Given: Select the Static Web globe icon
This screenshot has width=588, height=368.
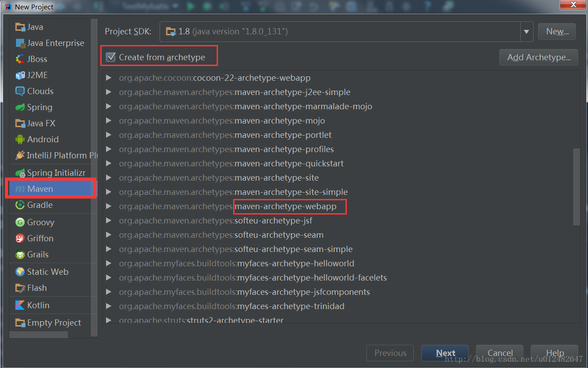Looking at the screenshot, I should 20,272.
